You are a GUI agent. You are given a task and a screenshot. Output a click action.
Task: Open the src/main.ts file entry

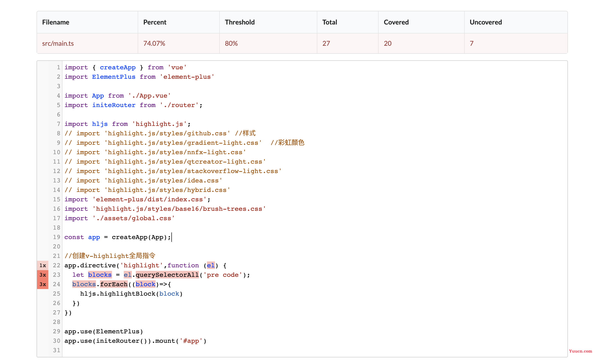[x=58, y=43]
